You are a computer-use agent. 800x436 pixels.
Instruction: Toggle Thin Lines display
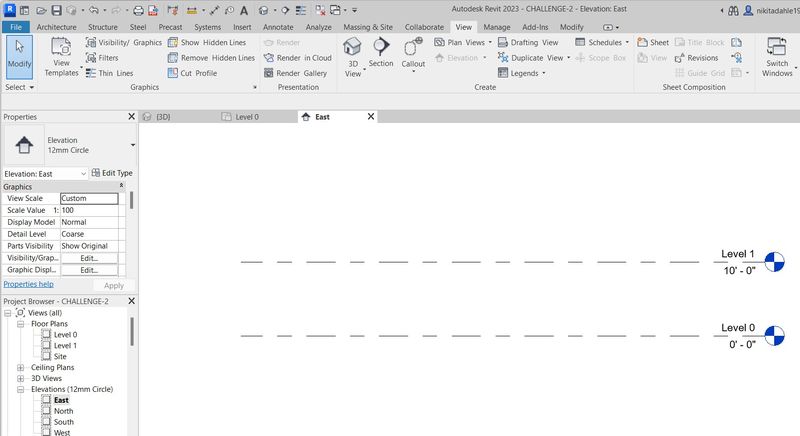click(x=109, y=73)
